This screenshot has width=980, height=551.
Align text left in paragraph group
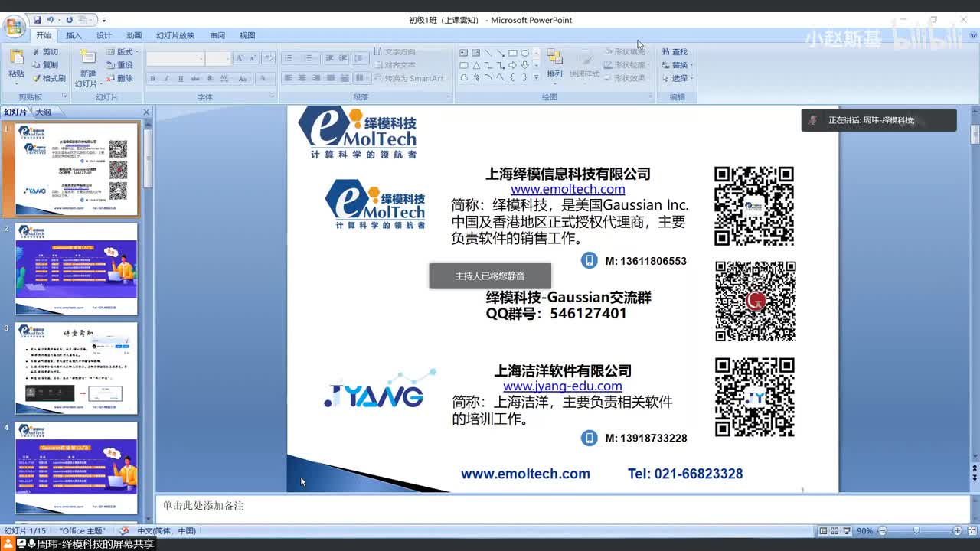pyautogui.click(x=289, y=78)
